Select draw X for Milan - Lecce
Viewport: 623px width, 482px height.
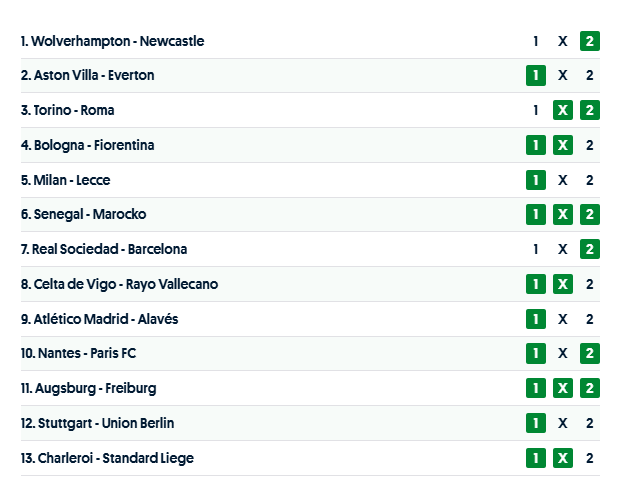[563, 180]
